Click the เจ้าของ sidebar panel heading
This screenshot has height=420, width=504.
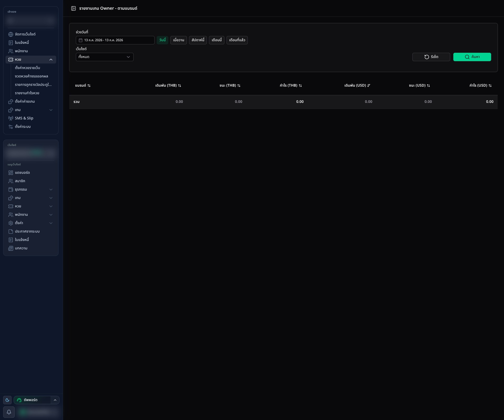pos(12,12)
